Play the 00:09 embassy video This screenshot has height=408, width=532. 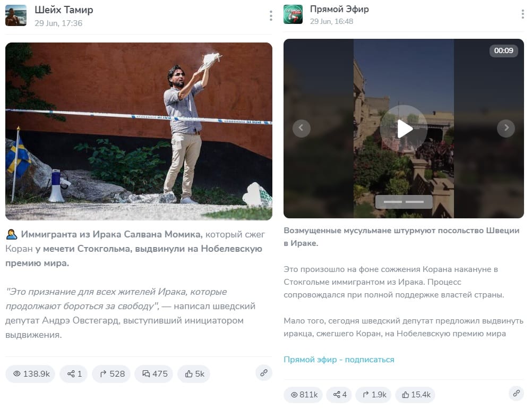(404, 129)
